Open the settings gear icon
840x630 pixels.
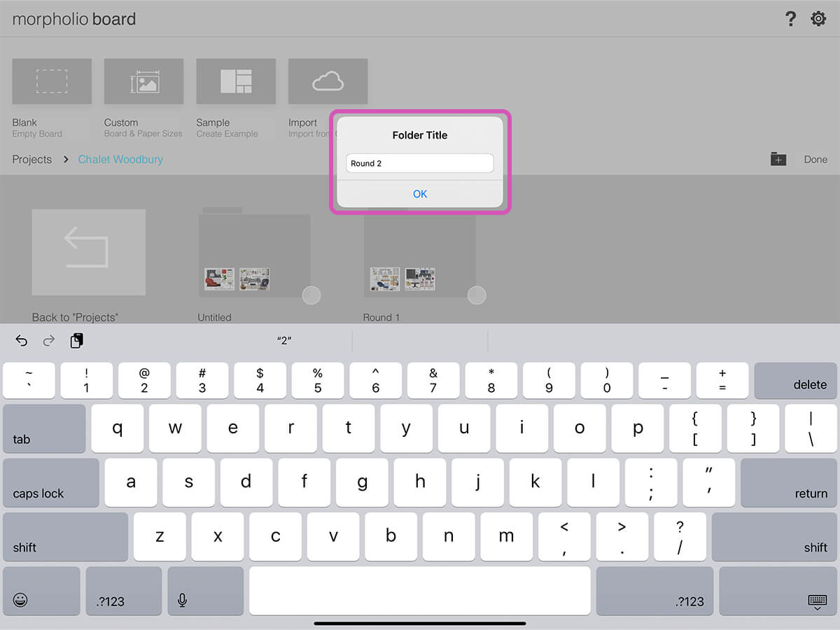[818, 19]
